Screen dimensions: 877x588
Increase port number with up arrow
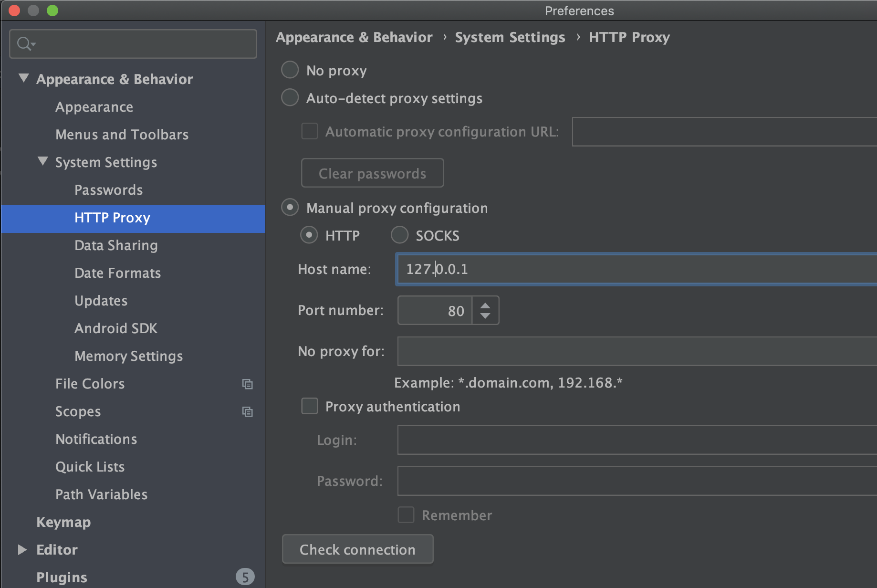click(x=485, y=305)
